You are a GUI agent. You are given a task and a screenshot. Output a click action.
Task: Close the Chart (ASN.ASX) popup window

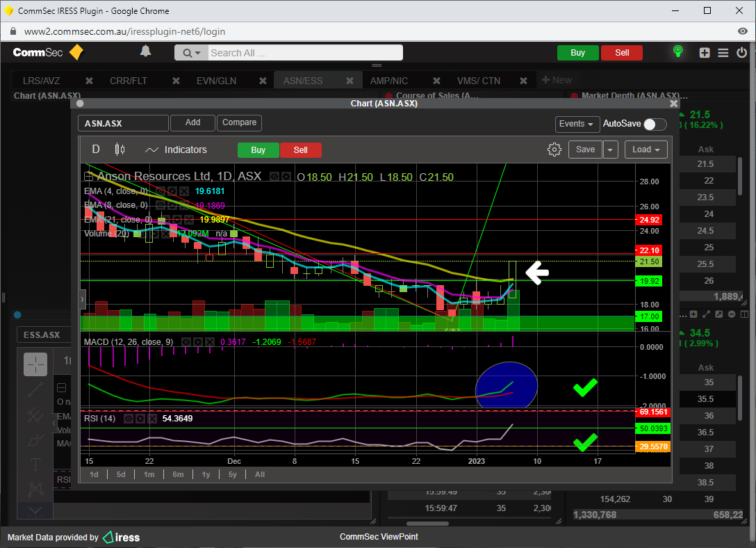point(673,104)
